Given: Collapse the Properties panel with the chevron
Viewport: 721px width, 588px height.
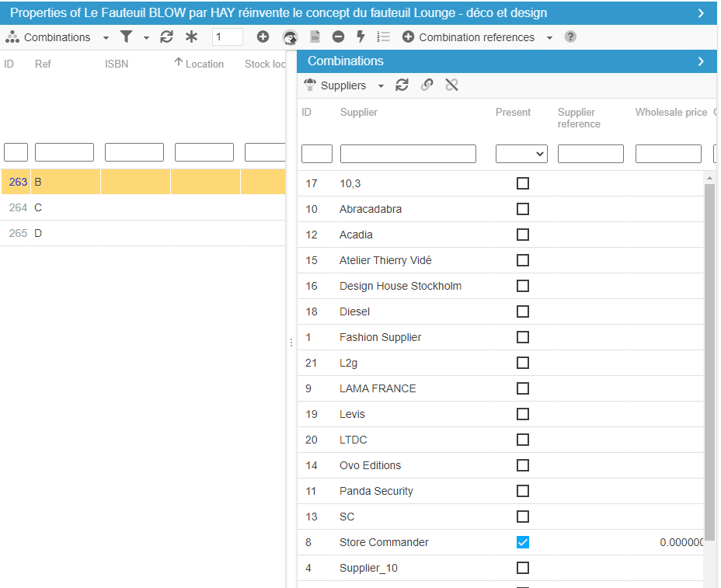Looking at the screenshot, I should pyautogui.click(x=701, y=13).
